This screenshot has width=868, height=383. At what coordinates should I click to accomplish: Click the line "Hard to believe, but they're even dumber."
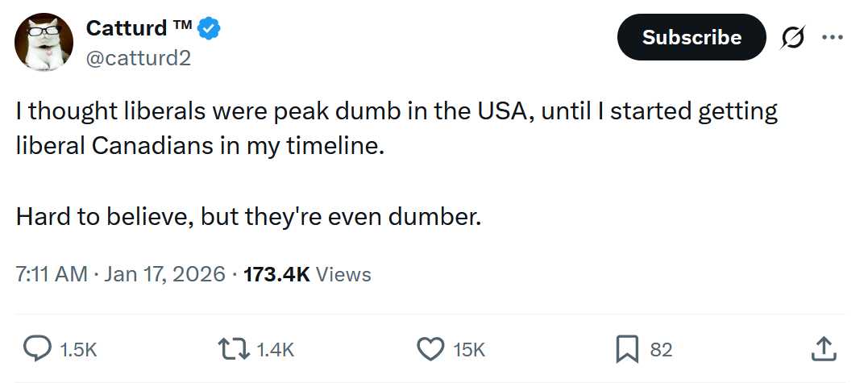(x=248, y=217)
